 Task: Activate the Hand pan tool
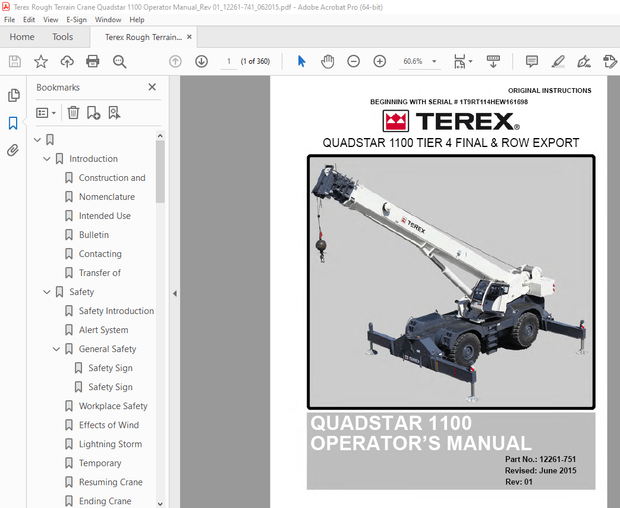(x=327, y=61)
